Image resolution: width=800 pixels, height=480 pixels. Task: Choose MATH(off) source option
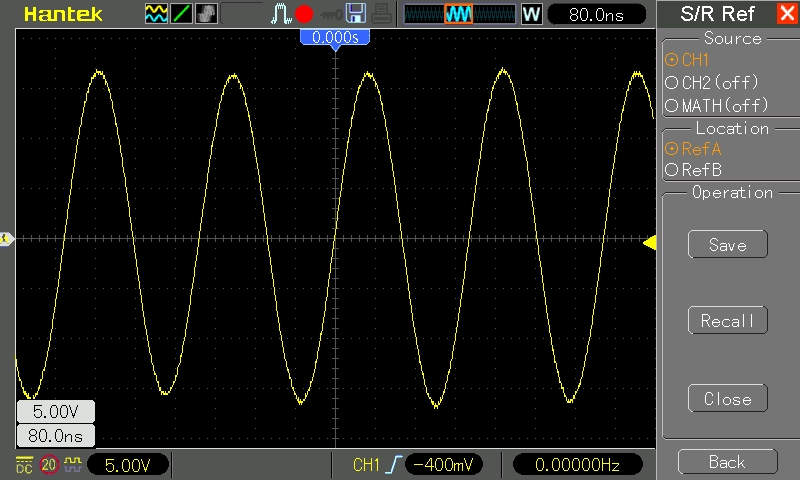717,105
